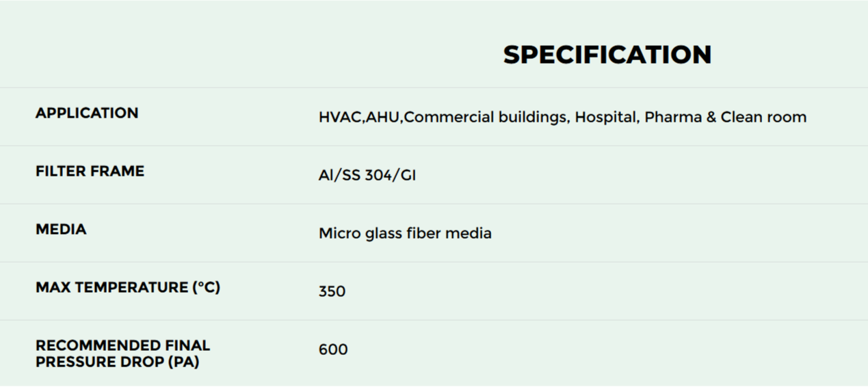Click Pharma & Clean room text
This screenshot has height=387, width=868.
(726, 117)
